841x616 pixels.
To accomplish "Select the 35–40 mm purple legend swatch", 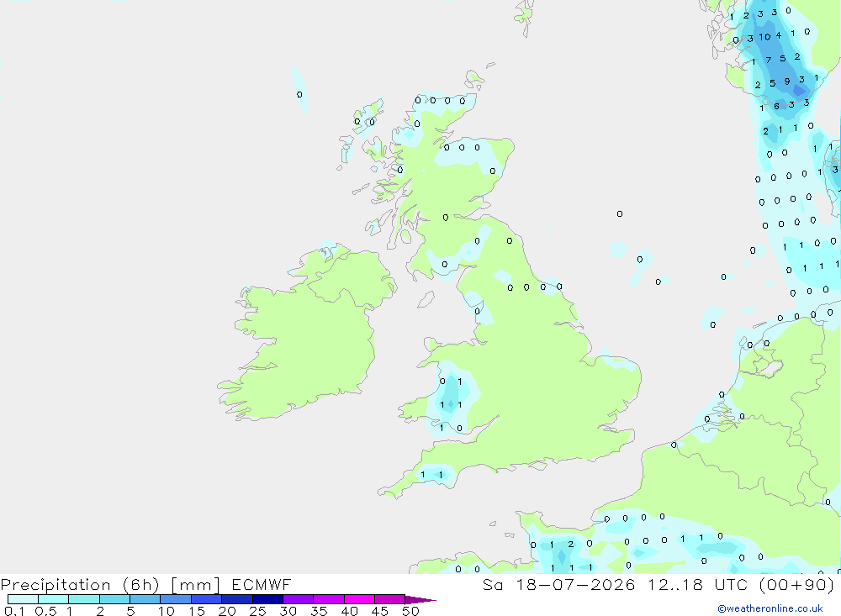I will tap(328, 599).
